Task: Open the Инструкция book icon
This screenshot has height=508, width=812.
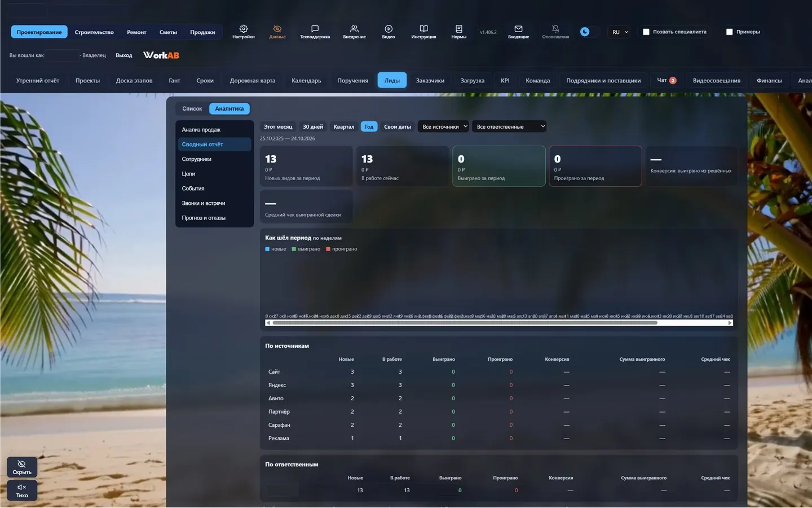Action: (423, 29)
